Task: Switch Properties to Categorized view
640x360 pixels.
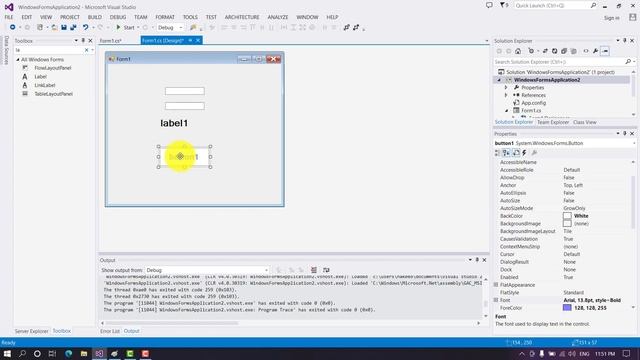Action: (x=498, y=153)
